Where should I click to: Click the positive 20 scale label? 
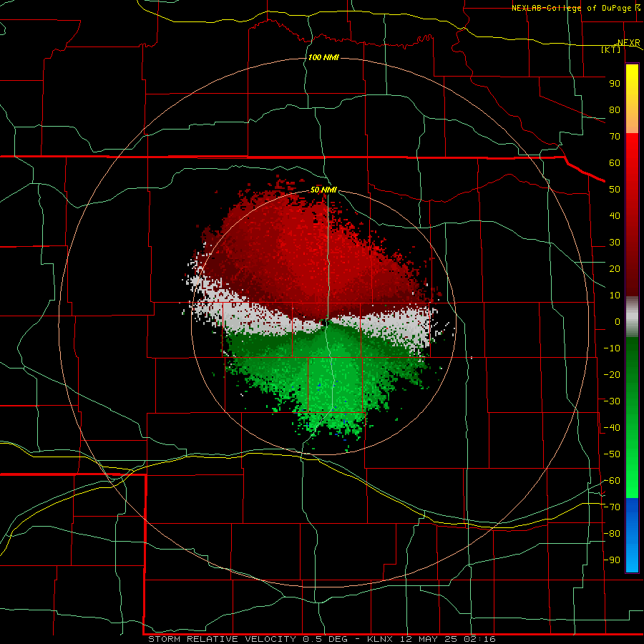(x=615, y=269)
